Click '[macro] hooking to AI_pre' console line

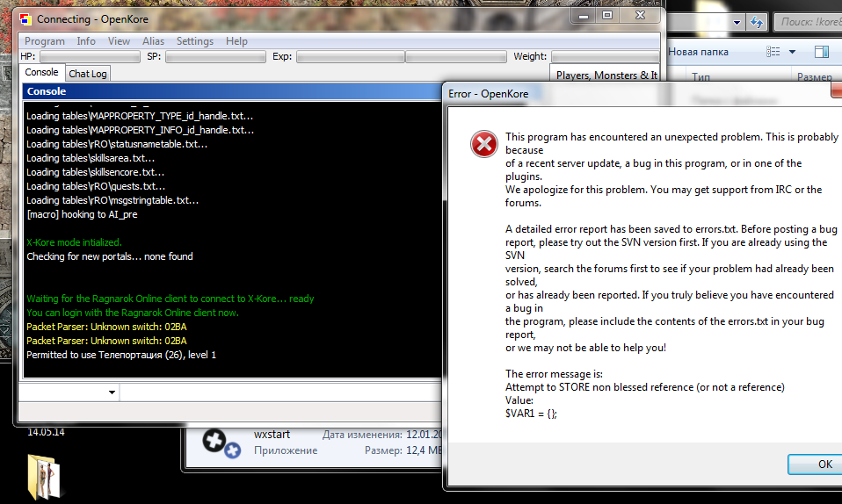click(82, 214)
